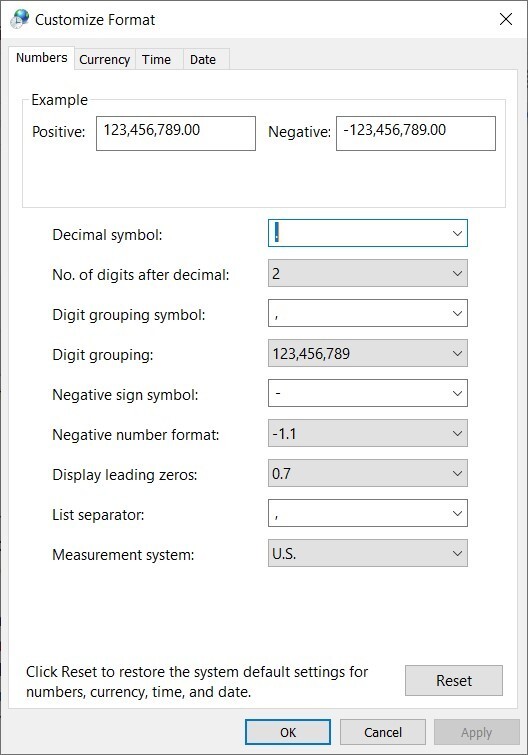The height and width of the screenshot is (755, 528).
Task: Click the Positive example value box
Action: [176, 133]
